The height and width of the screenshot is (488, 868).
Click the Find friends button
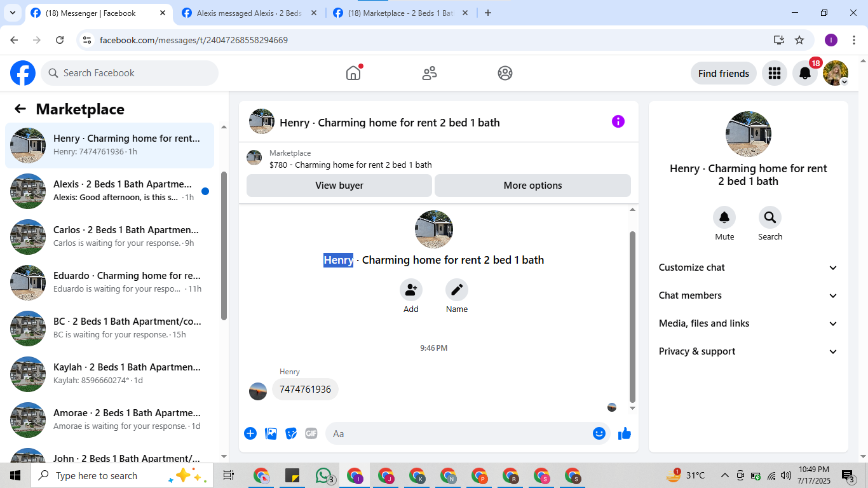point(724,73)
